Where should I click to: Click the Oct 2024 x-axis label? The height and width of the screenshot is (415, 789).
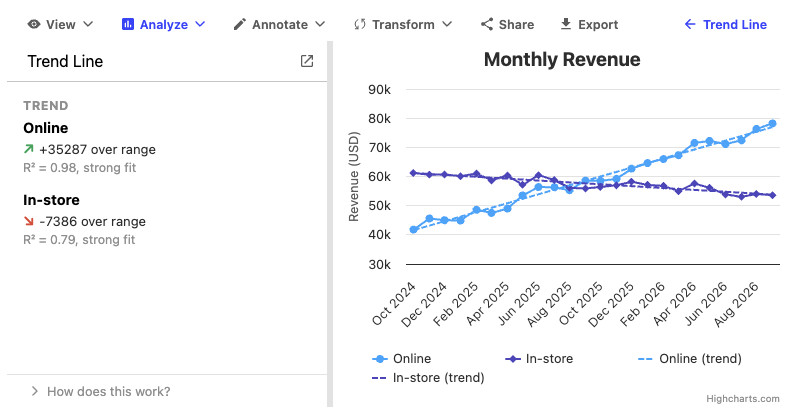pos(394,304)
